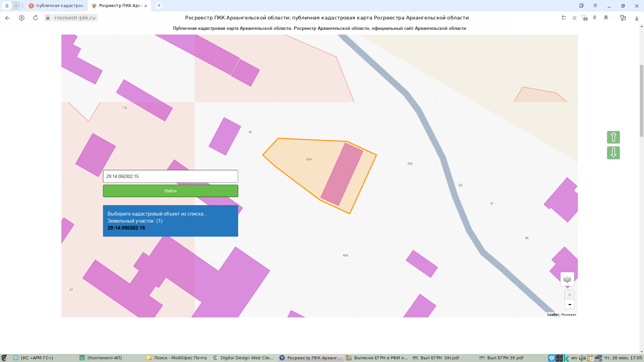
Task: Click the cadastral number search field
Action: tap(170, 176)
